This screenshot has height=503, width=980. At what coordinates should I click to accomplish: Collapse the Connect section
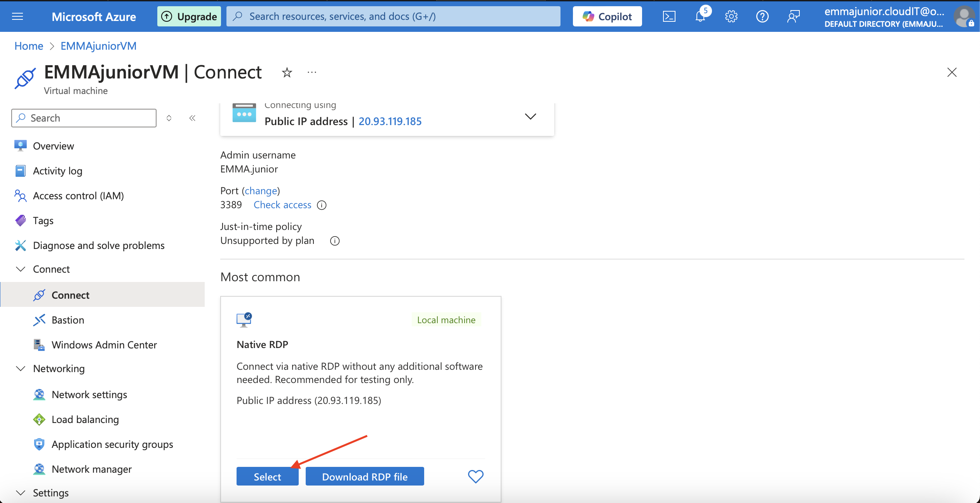point(21,269)
